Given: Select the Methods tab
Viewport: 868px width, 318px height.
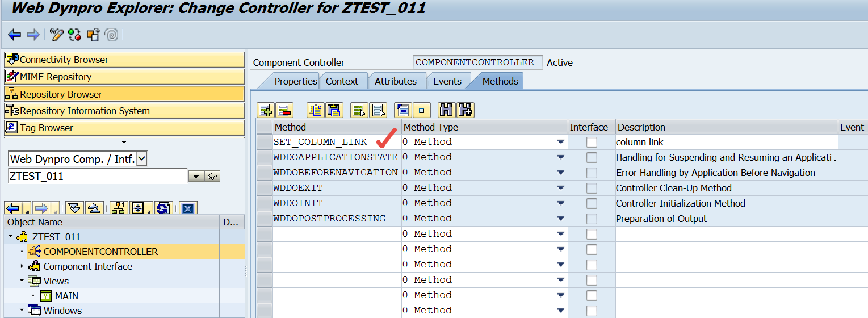Looking at the screenshot, I should pos(500,81).
